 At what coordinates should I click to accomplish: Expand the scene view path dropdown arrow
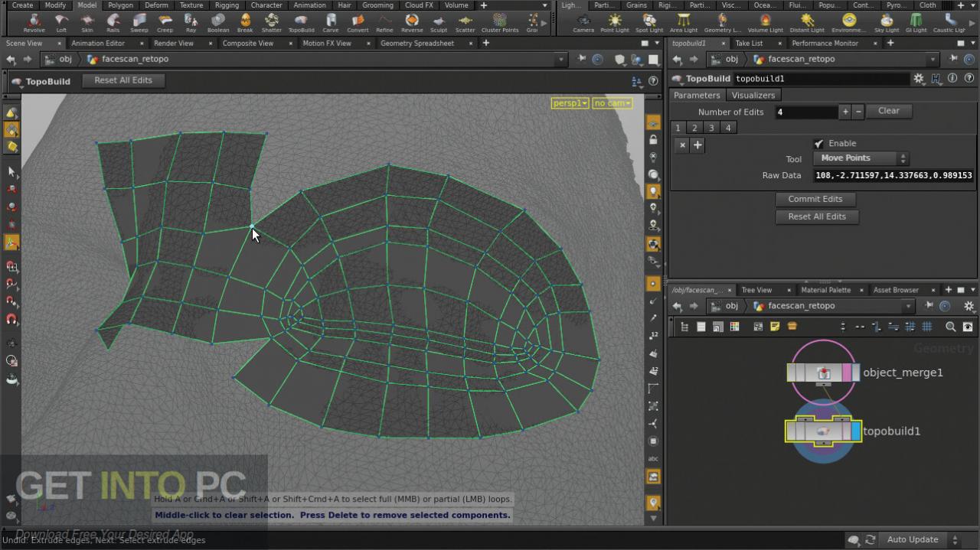[561, 59]
